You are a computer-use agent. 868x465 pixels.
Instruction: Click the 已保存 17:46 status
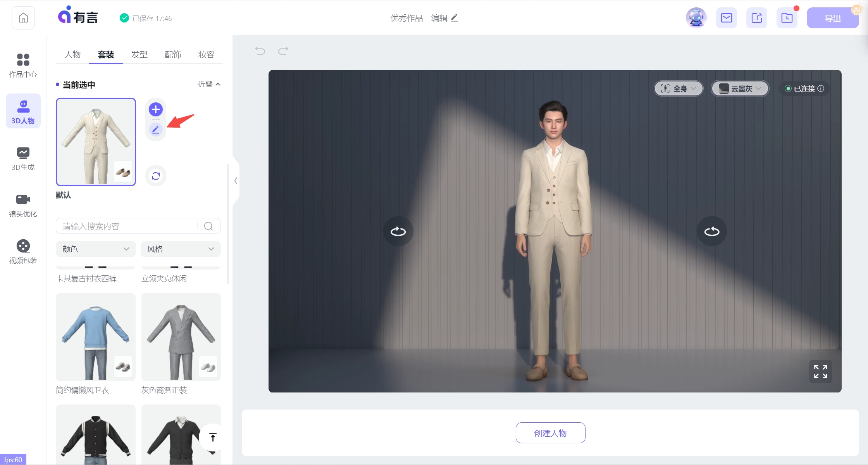coord(146,18)
